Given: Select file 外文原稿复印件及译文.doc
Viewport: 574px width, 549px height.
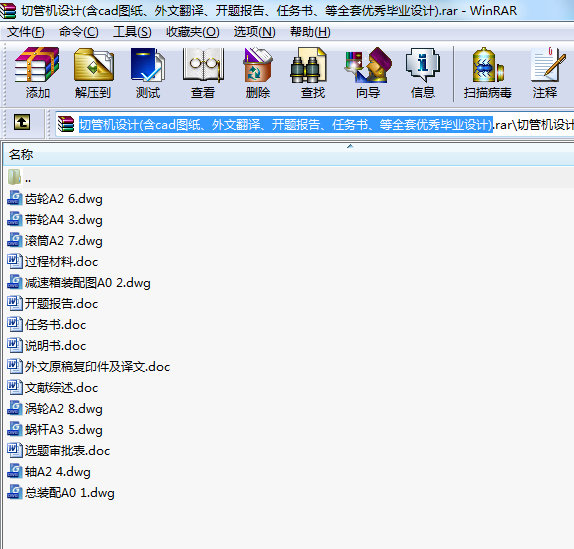Looking at the screenshot, I should [89, 366].
